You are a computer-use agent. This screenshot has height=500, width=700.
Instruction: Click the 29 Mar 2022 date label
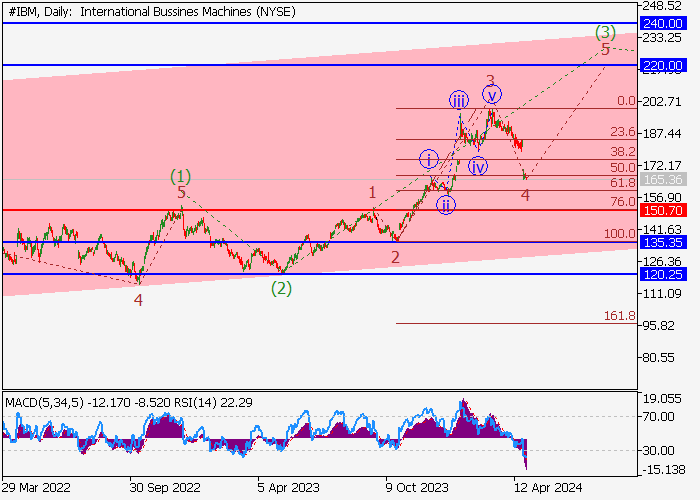[36, 488]
